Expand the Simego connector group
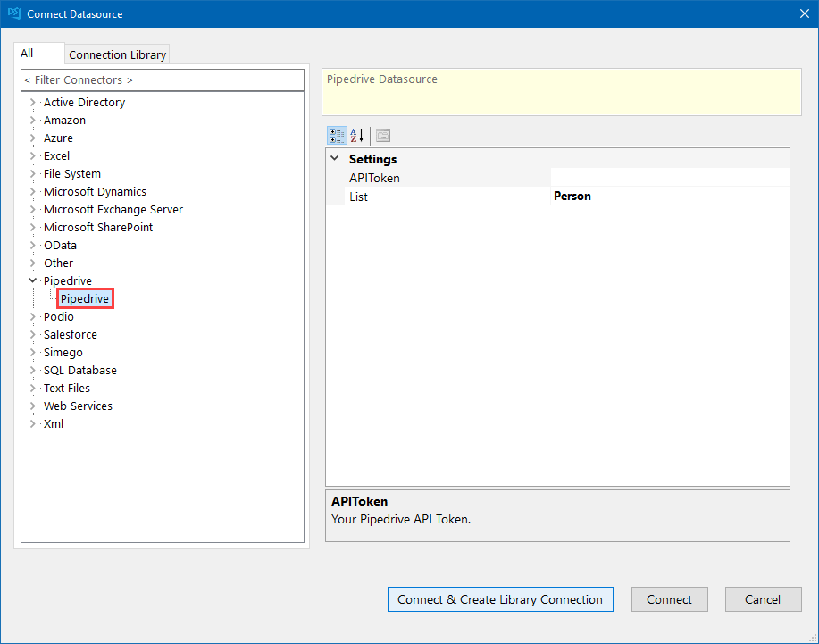The height and width of the screenshot is (644, 819). (32, 353)
